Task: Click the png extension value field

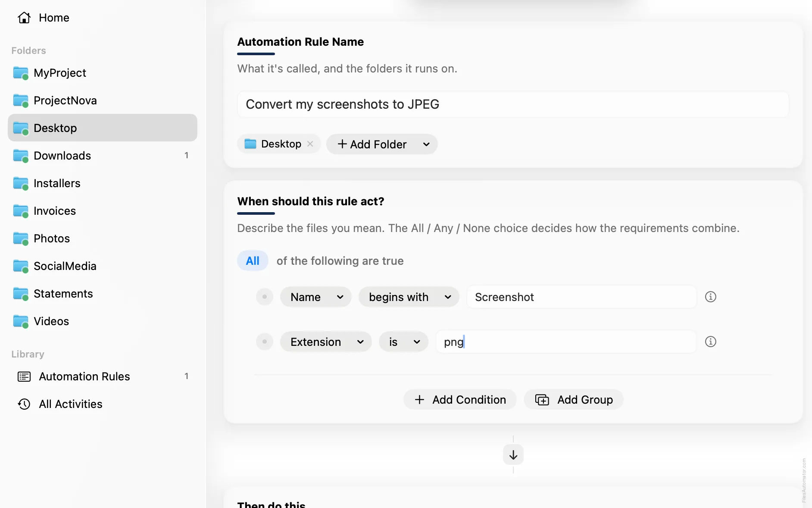Action: point(566,342)
